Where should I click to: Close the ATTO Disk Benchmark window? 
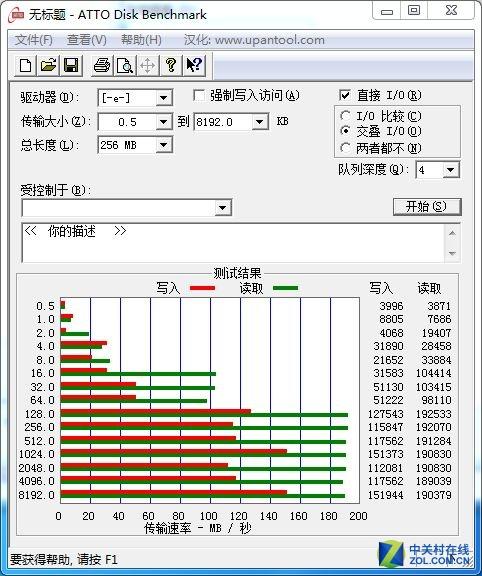(451, 11)
